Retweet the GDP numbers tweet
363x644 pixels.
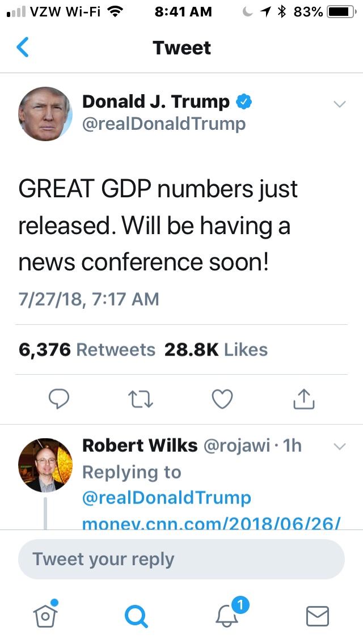(x=140, y=399)
